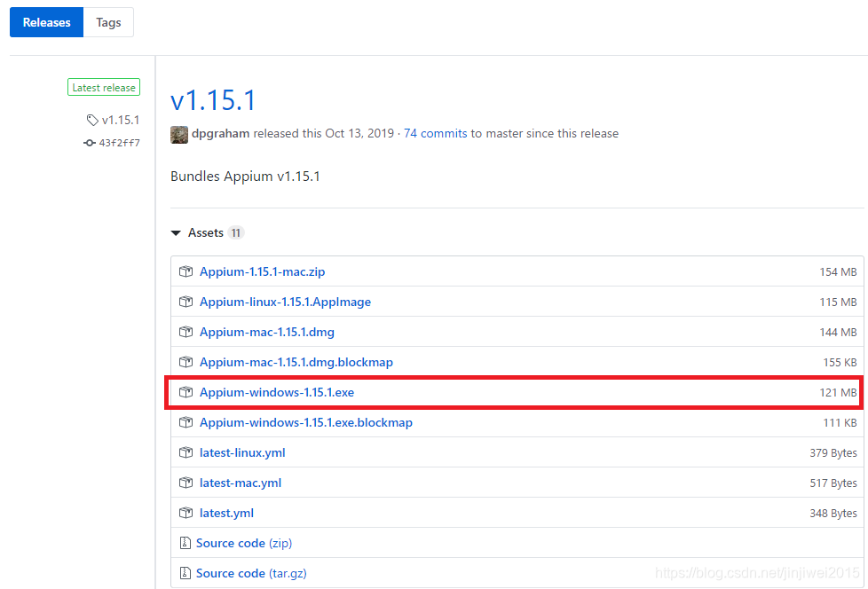Download Source code (zip)
Viewport: 868px width, 589px height.
pos(244,543)
